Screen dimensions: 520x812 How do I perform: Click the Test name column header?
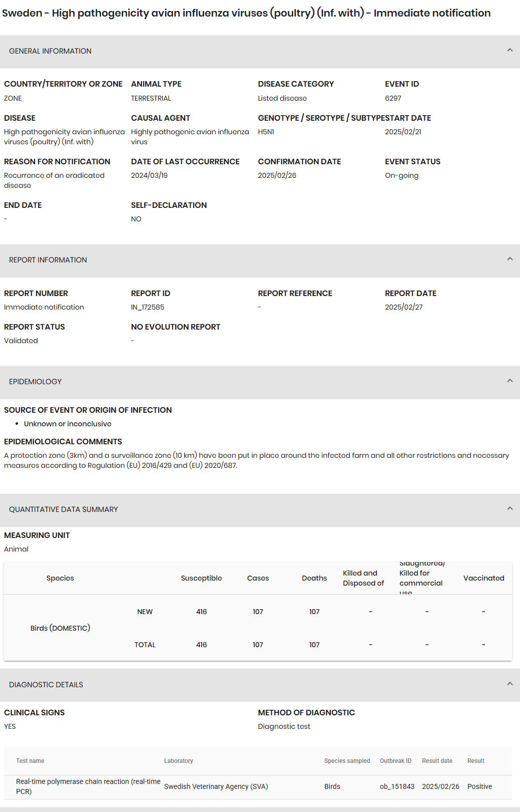[x=30, y=761]
